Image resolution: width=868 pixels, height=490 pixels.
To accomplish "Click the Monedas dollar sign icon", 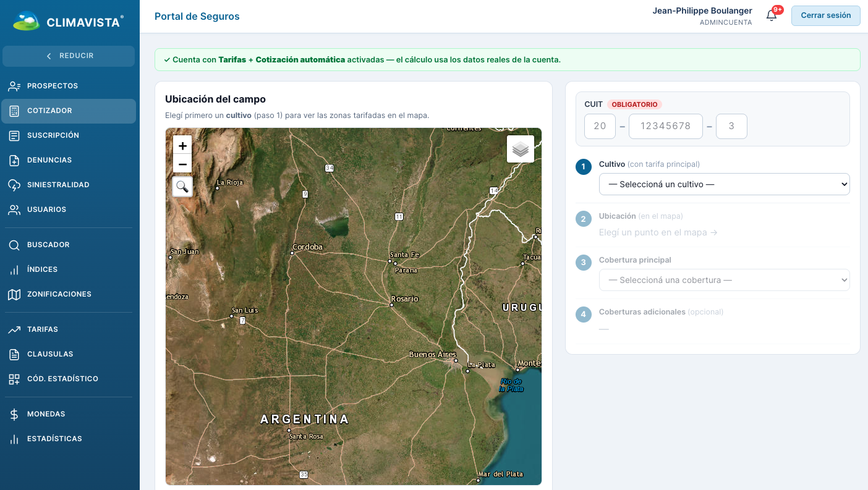I will click(14, 414).
